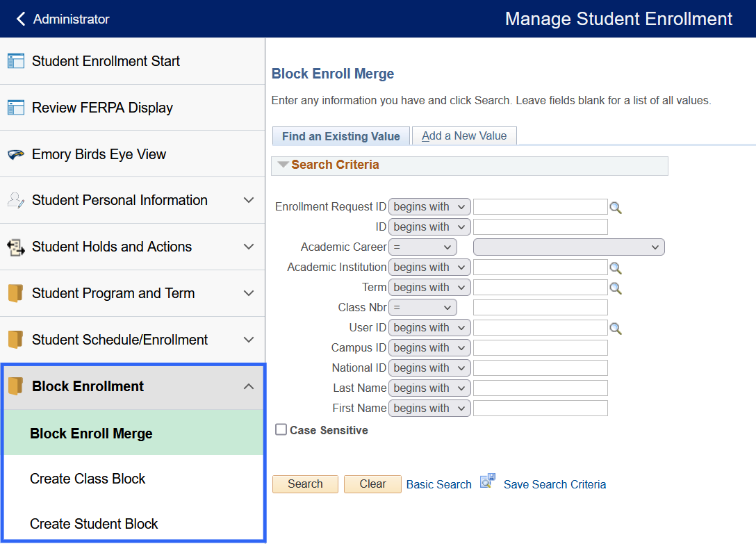Enable the Case Sensitive checkbox
The height and width of the screenshot is (544, 756).
[x=281, y=430]
